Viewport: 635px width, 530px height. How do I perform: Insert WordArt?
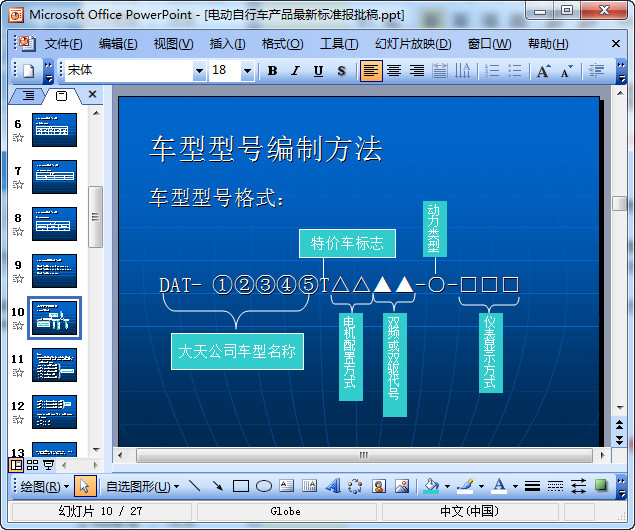332,486
